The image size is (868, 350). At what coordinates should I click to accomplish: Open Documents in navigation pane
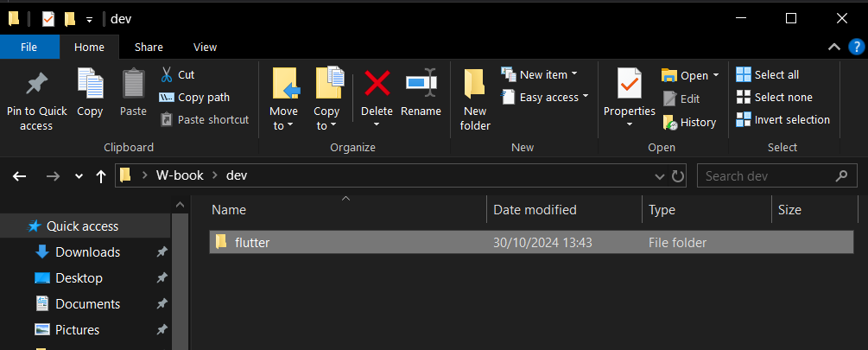(x=87, y=304)
